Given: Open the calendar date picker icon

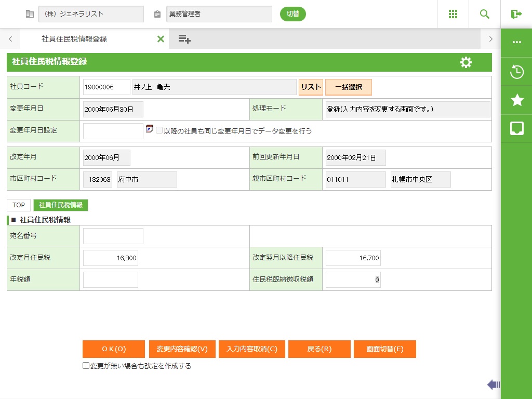Looking at the screenshot, I should tap(150, 129).
